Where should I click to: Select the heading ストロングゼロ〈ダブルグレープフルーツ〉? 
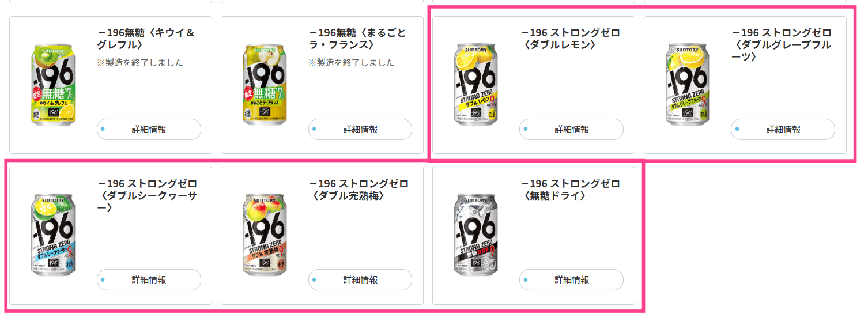pyautogui.click(x=782, y=45)
